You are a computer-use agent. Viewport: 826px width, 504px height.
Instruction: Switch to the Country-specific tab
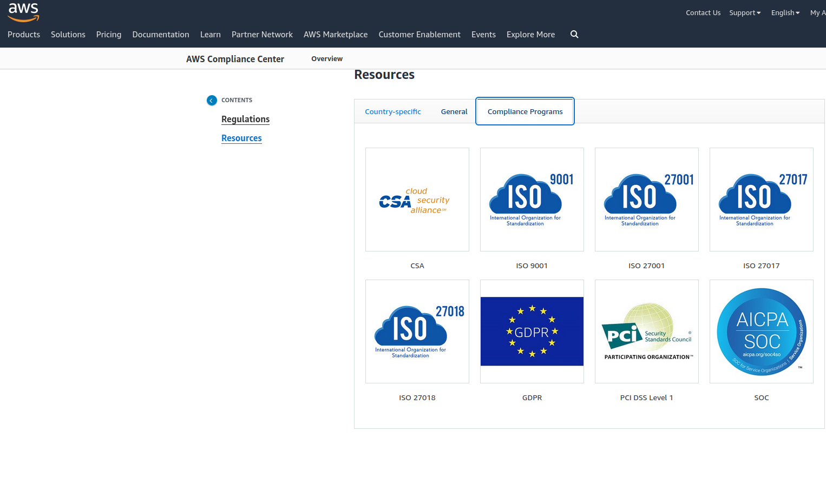393,111
